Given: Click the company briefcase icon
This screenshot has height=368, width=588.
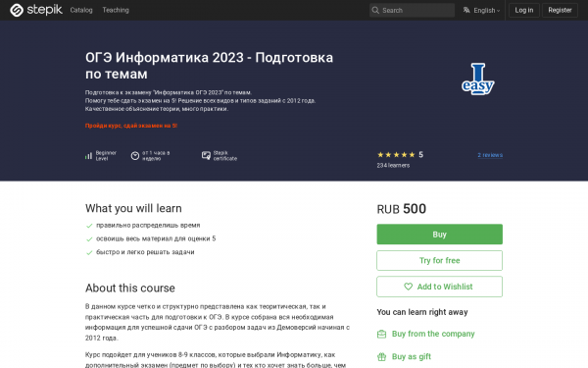Looking at the screenshot, I should [381, 334].
